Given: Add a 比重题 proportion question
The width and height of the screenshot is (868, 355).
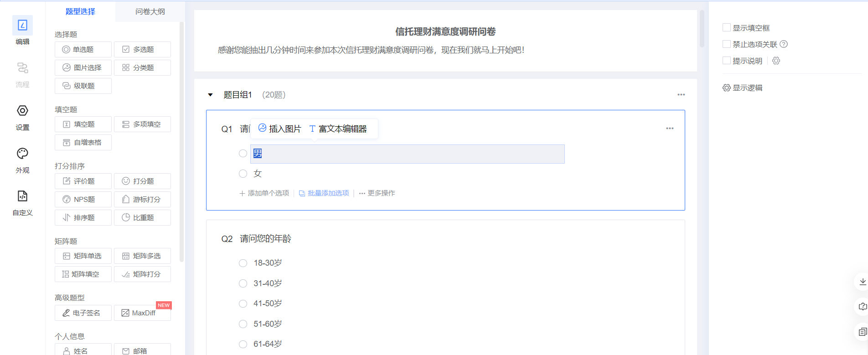Looking at the screenshot, I should click(142, 217).
